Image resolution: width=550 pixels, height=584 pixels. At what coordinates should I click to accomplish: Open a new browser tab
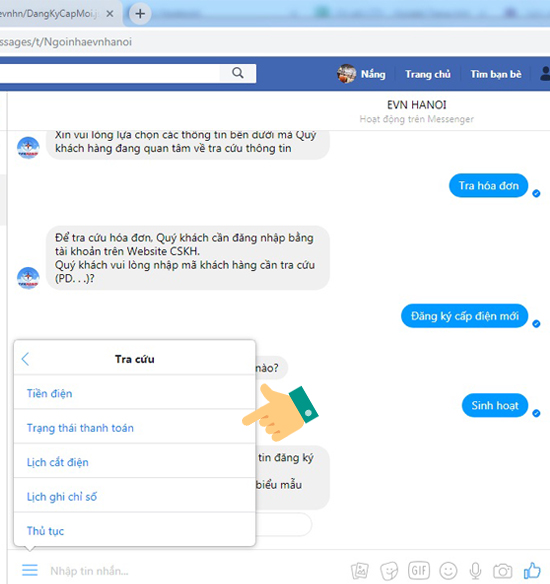140,14
